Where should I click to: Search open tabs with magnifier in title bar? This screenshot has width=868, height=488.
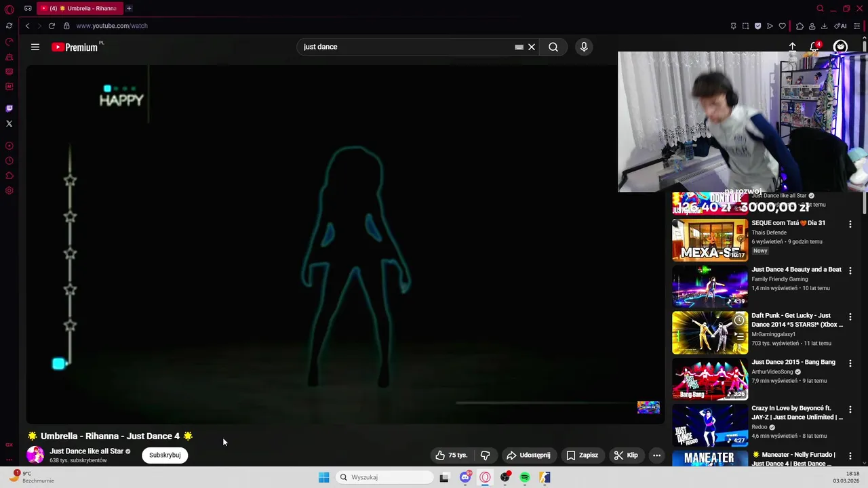point(820,8)
